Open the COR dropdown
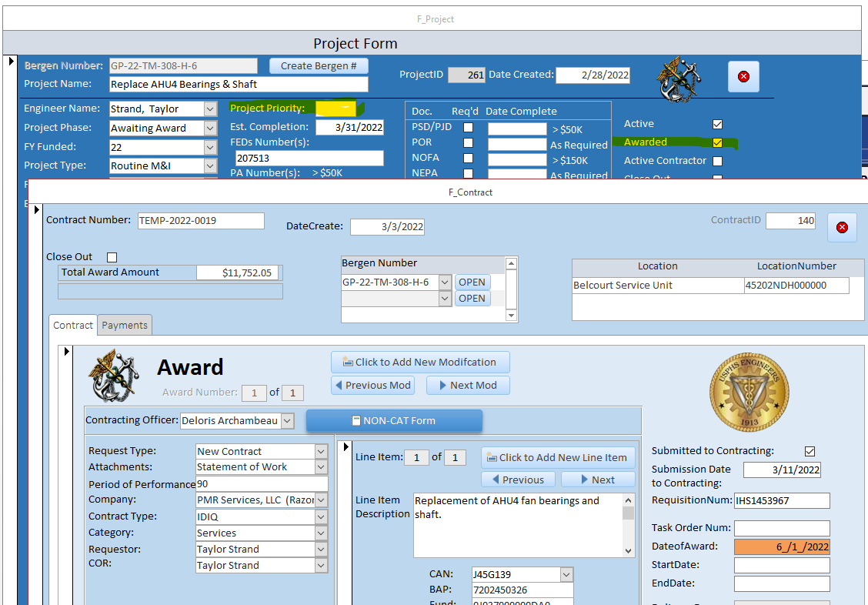 321,565
